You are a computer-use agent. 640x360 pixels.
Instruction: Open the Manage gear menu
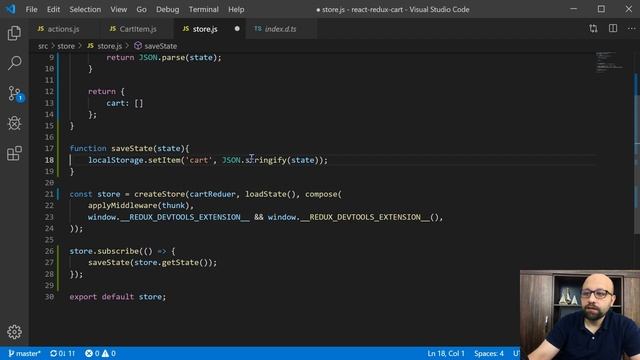click(x=14, y=332)
